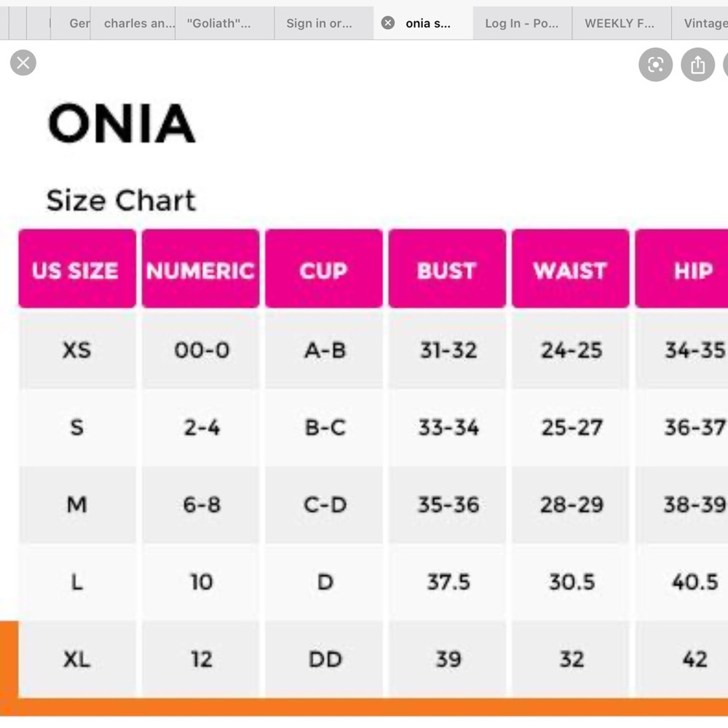
Task: Click the US SIZE column header
Action: [x=77, y=269]
